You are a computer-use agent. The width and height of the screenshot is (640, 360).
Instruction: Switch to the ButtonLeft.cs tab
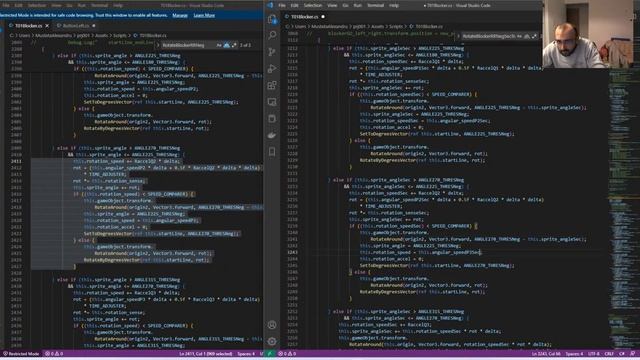click(76, 26)
